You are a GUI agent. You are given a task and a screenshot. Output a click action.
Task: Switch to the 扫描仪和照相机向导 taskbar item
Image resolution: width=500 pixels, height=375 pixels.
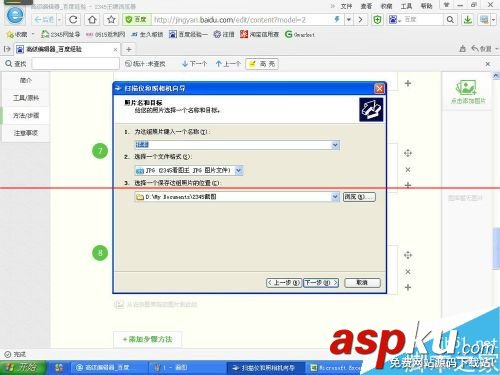(265, 368)
